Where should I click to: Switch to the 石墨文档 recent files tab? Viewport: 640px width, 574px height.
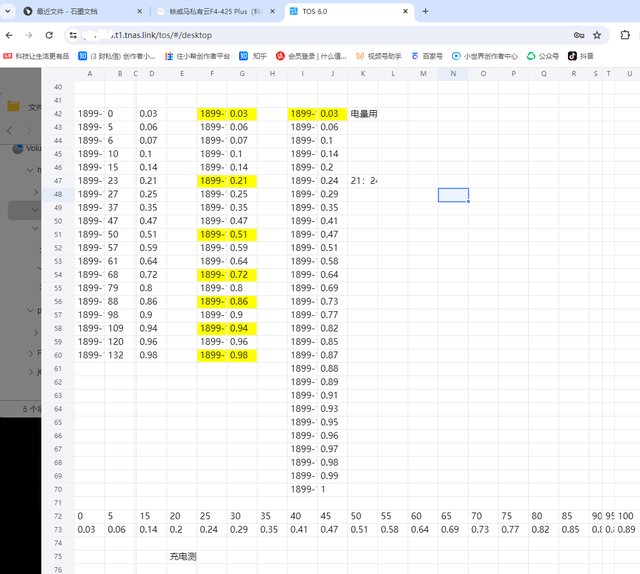tap(81, 11)
